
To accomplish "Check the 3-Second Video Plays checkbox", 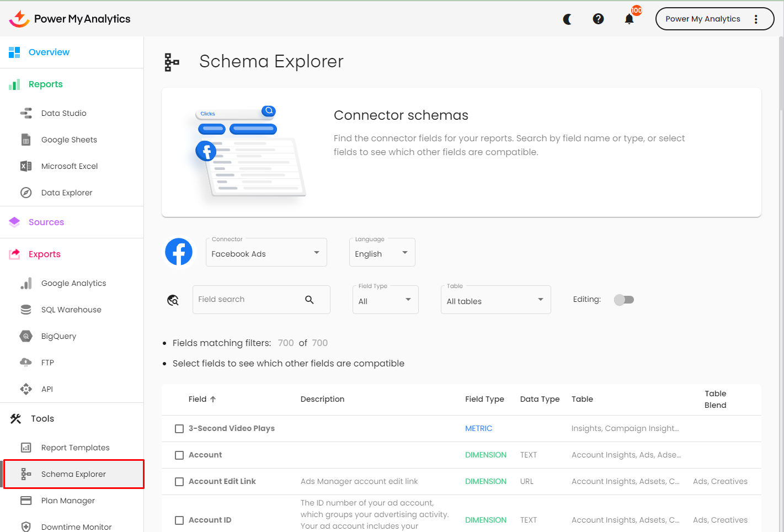I will pos(179,429).
